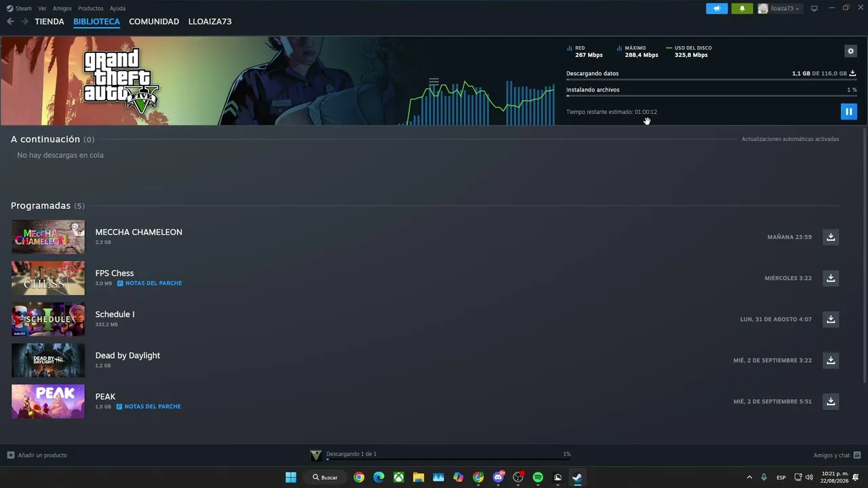Show hidden system tray icons chevron
Viewport: 868px width, 488px height.
pyautogui.click(x=749, y=477)
